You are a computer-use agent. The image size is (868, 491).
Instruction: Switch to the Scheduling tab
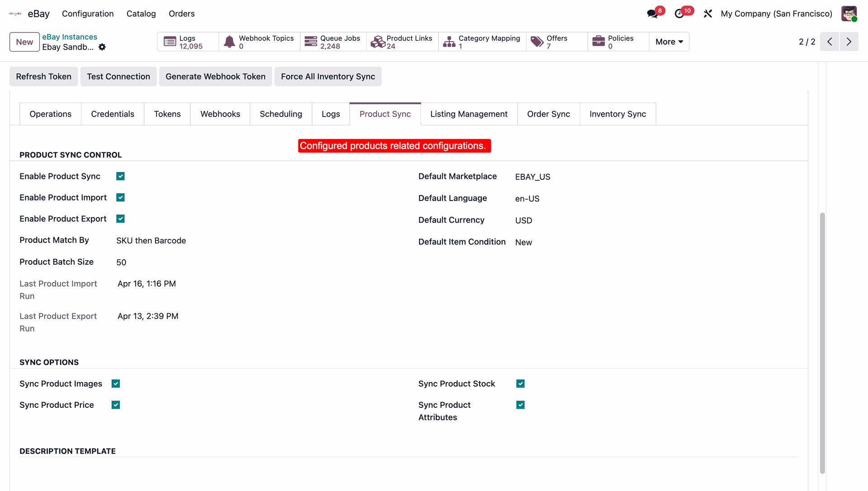(281, 114)
